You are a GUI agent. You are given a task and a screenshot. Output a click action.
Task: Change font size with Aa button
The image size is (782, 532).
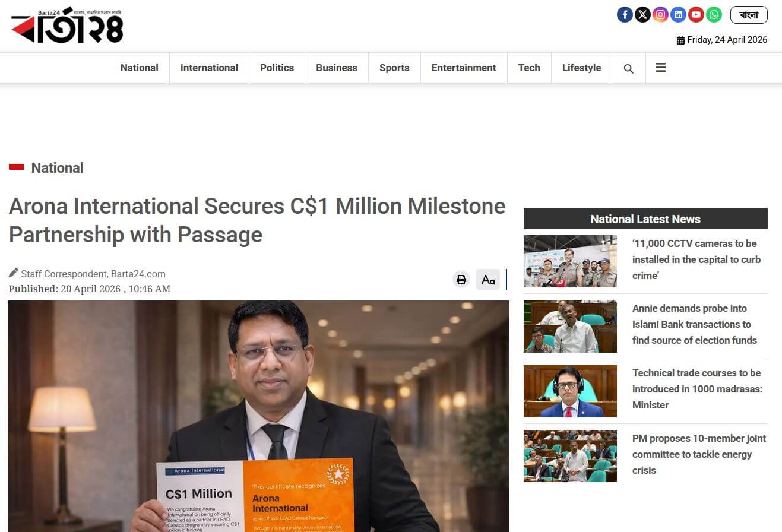[488, 280]
